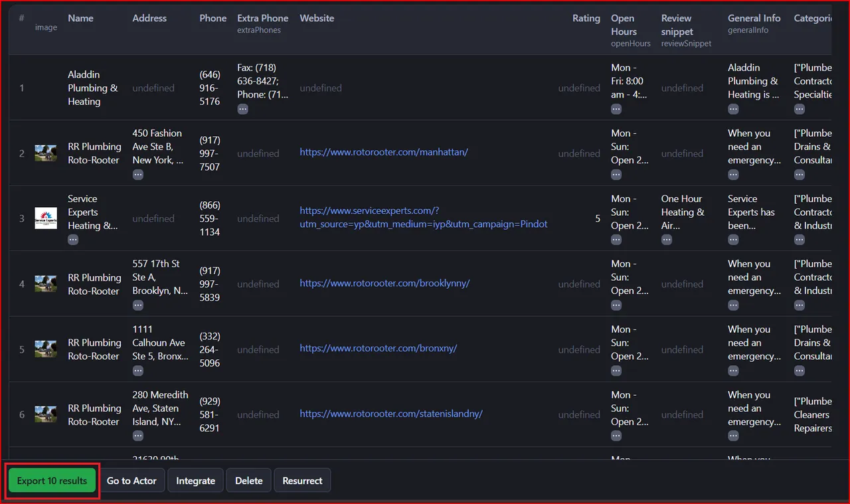Click the rating value 5 for Service Experts
Image resolution: width=850 pixels, height=504 pixels.
[x=598, y=218]
